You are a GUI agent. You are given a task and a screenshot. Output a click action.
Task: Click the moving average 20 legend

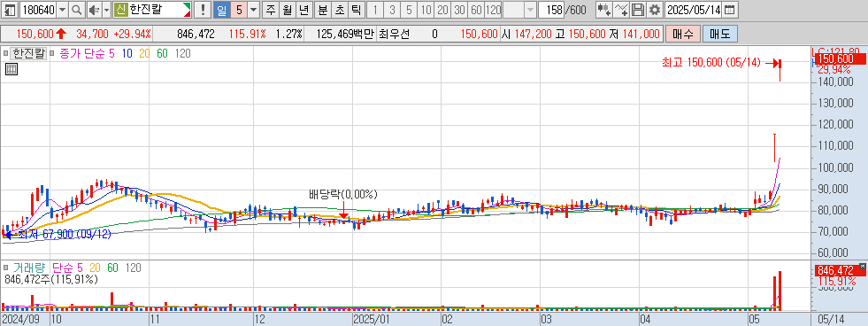(144, 53)
